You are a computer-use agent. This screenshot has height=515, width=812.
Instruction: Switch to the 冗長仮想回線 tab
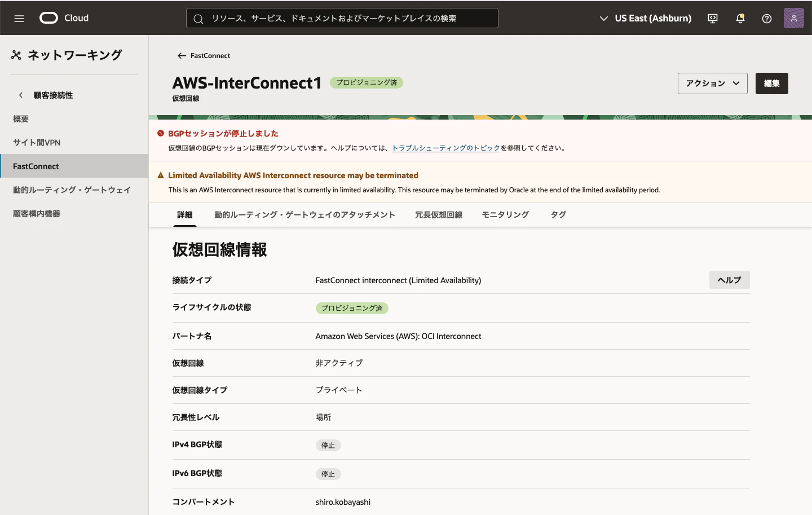coord(439,215)
